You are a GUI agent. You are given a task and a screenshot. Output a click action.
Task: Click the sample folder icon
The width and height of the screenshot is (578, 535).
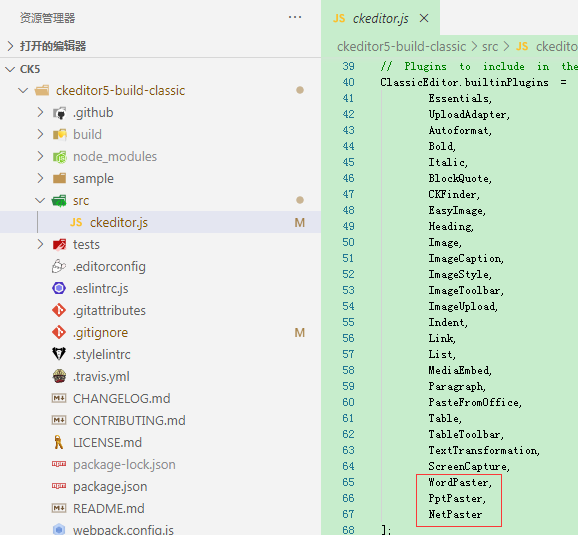pyautogui.click(x=59, y=178)
